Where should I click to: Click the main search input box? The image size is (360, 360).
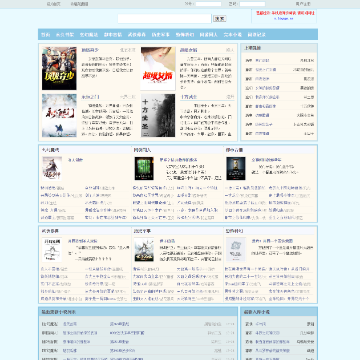coord(165,19)
